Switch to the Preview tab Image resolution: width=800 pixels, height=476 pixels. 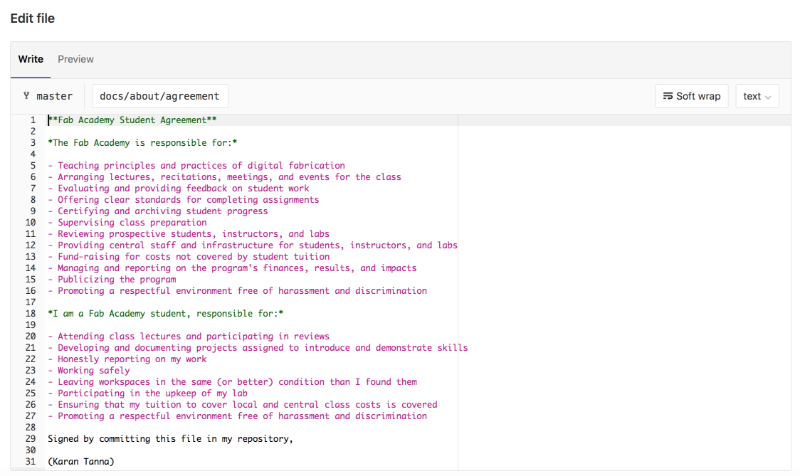[76, 59]
